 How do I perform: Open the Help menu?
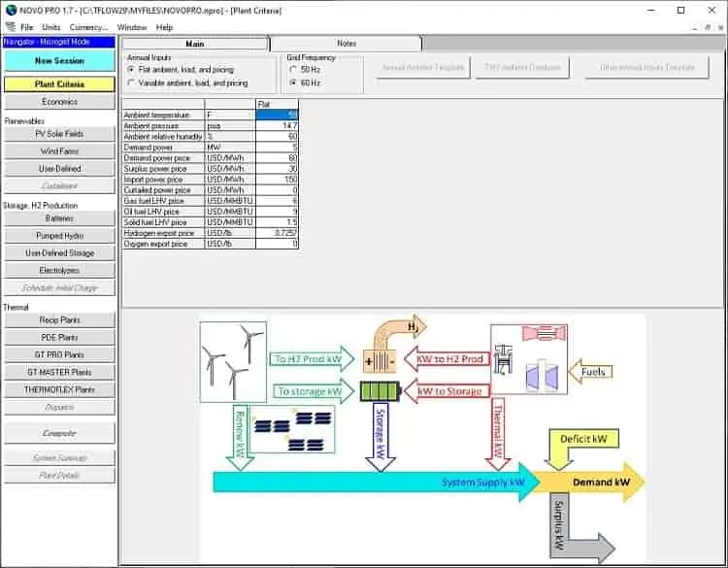(x=164, y=27)
